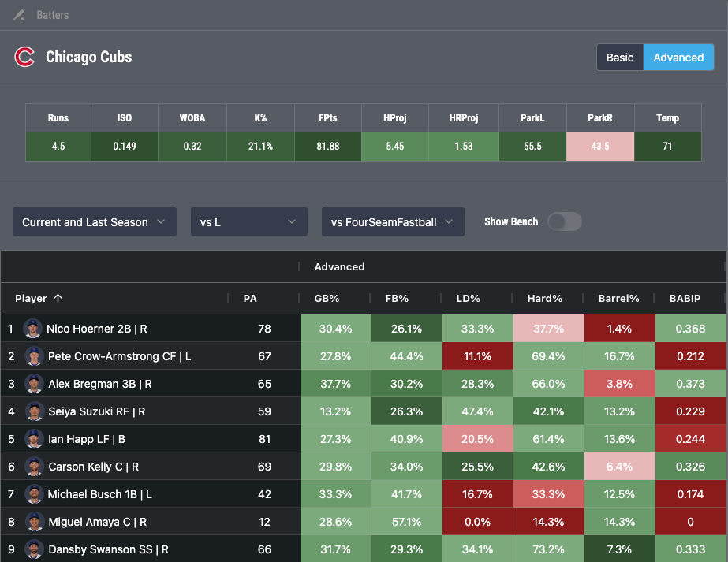Screen dimensions: 728x562
Task: Click Dansby Swanson's player headshot
Action: tap(35, 549)
